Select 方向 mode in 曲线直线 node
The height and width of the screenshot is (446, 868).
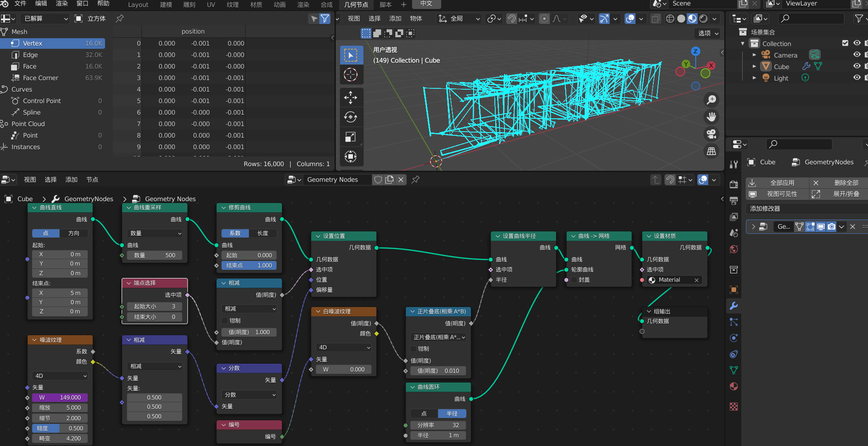(x=74, y=233)
